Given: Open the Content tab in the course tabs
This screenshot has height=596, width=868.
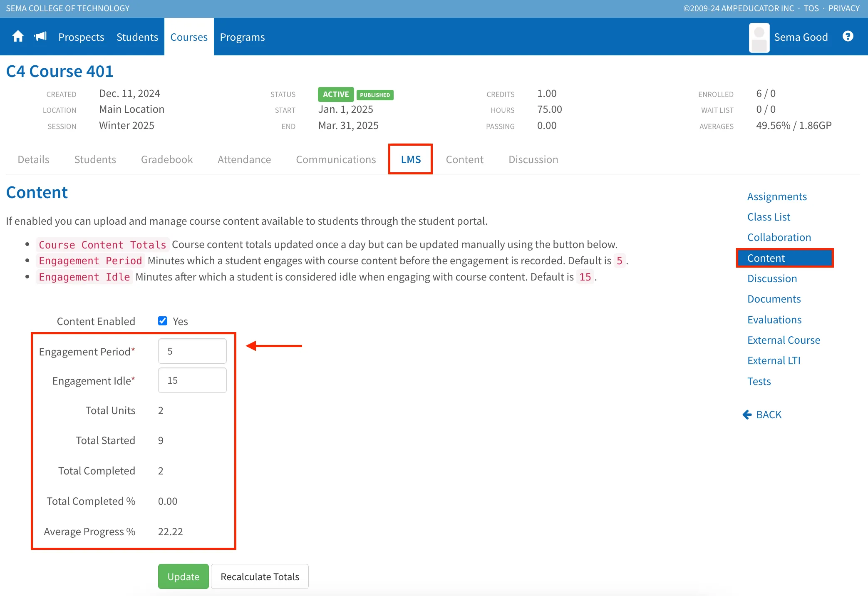Looking at the screenshot, I should (465, 159).
